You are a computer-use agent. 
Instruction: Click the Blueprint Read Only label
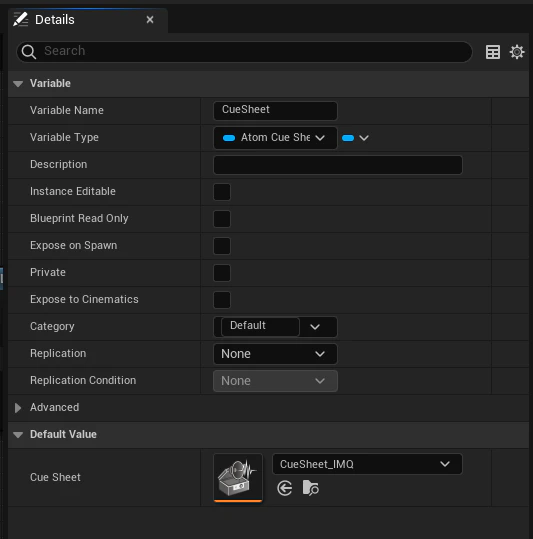point(79,219)
